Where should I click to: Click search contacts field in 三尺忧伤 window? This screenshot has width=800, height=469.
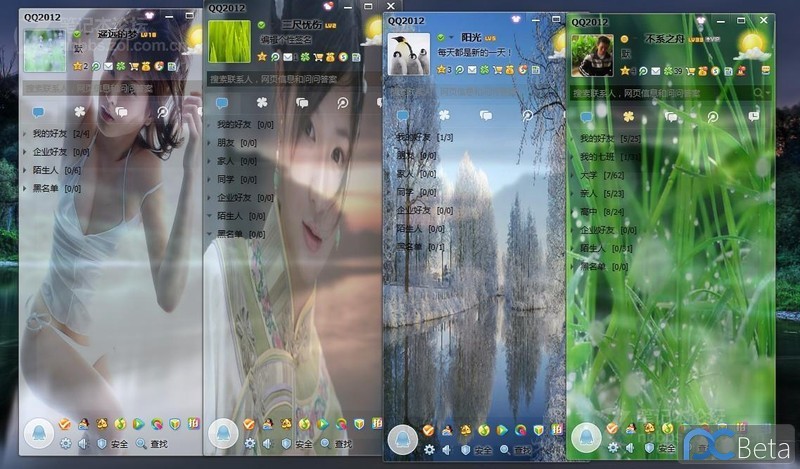[293, 79]
